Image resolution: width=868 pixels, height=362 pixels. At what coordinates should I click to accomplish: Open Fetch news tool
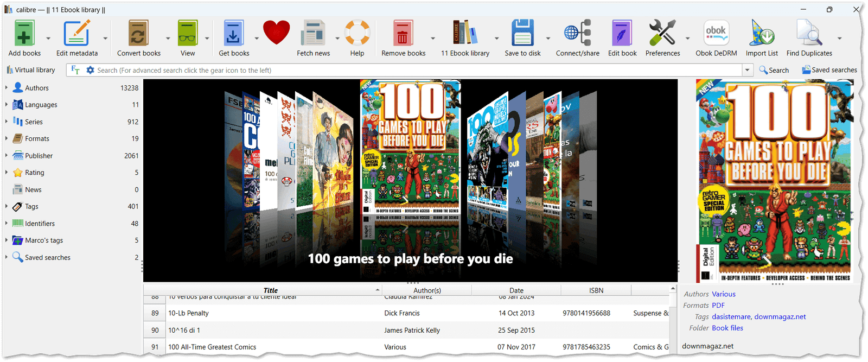313,34
